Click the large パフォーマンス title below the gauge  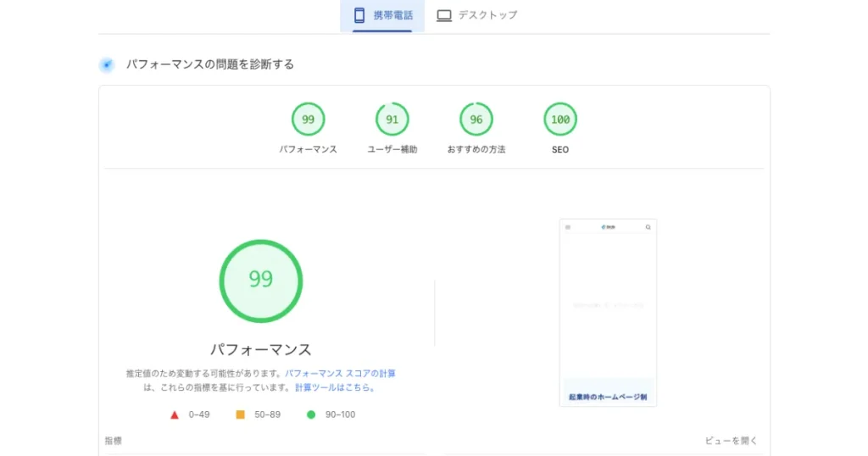261,350
